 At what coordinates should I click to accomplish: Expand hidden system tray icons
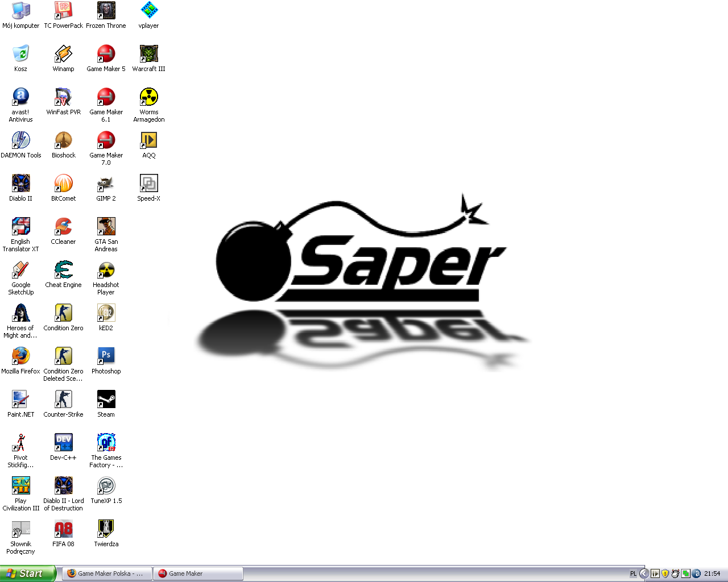[644, 573]
